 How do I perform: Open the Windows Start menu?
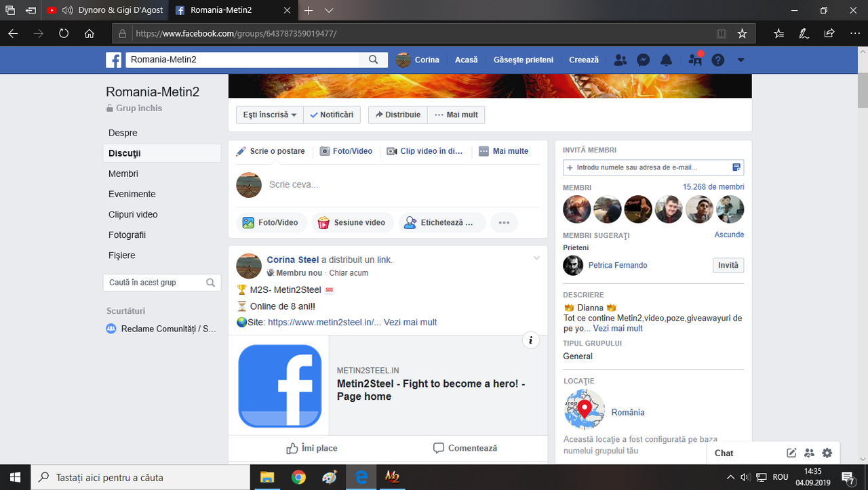(x=15, y=477)
